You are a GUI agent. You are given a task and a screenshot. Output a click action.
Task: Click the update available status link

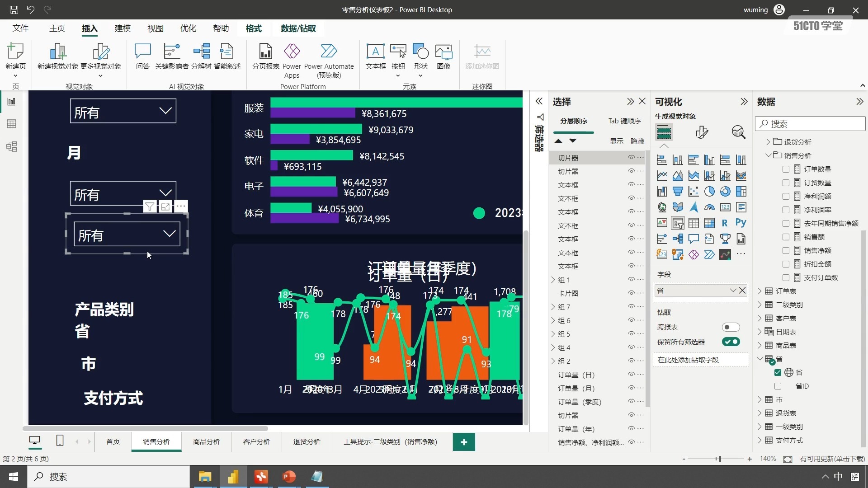(832, 459)
